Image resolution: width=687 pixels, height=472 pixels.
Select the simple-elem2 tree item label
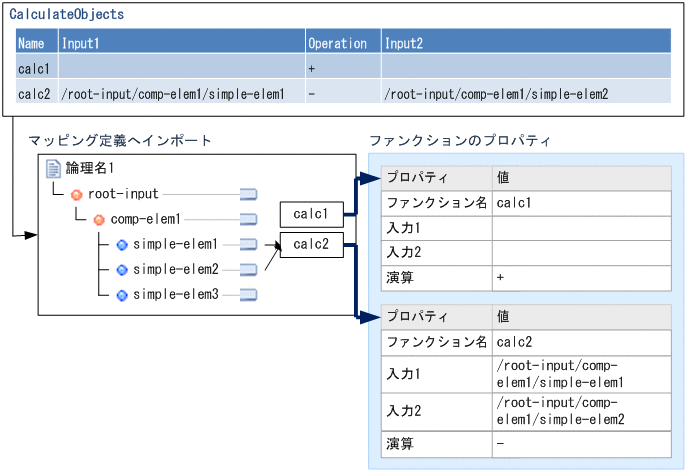[175, 269]
